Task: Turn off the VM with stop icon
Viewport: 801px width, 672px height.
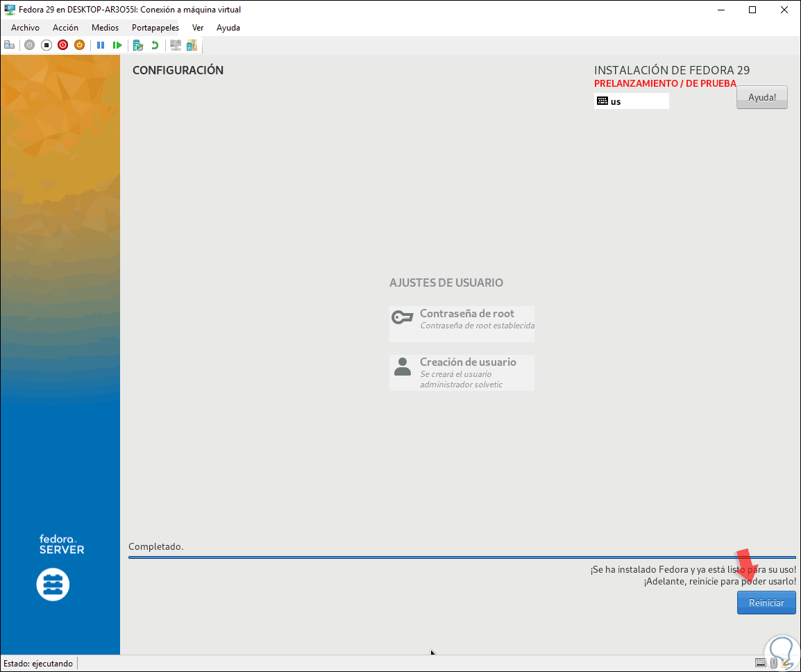Action: pyautogui.click(x=47, y=45)
